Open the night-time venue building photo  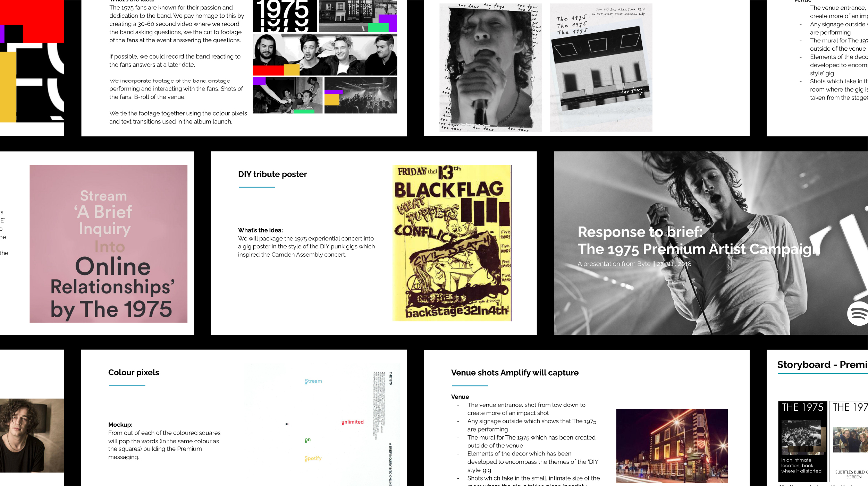coord(672,446)
